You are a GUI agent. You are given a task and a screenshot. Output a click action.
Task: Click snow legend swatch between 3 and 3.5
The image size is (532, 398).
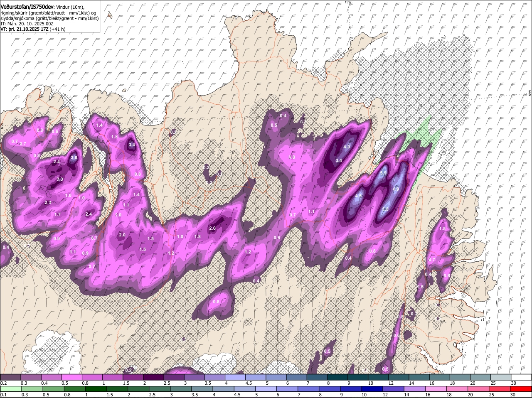point(195,377)
